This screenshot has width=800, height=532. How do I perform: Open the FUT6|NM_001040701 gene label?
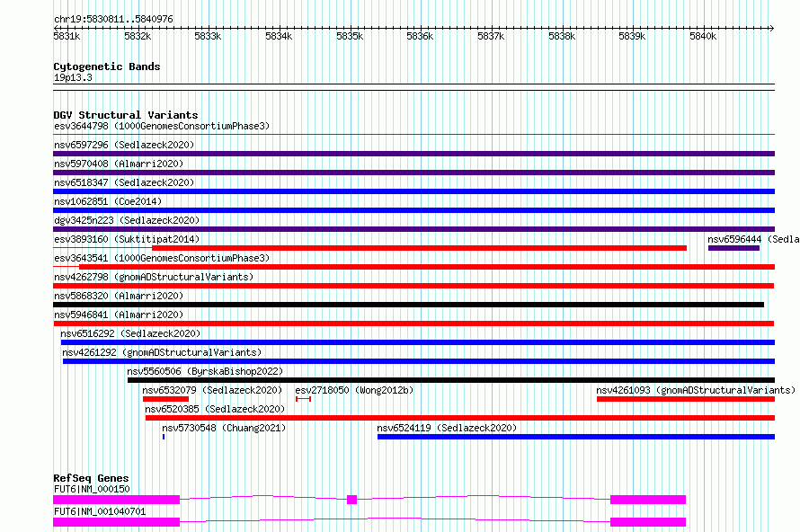click(x=100, y=511)
